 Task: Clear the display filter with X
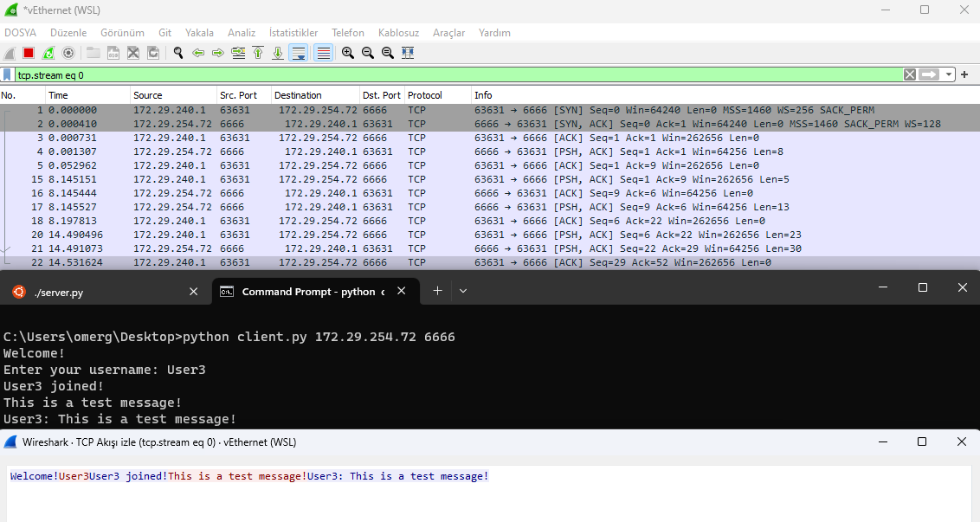tap(910, 75)
